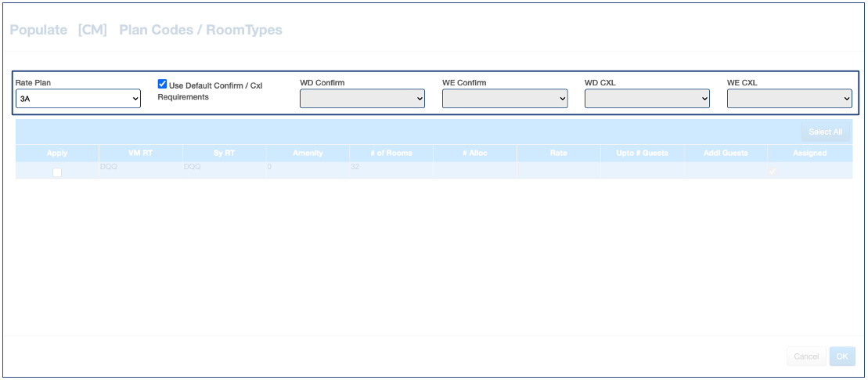Expand the WD CXL dropdown
The image size is (868, 380).
[x=647, y=98]
